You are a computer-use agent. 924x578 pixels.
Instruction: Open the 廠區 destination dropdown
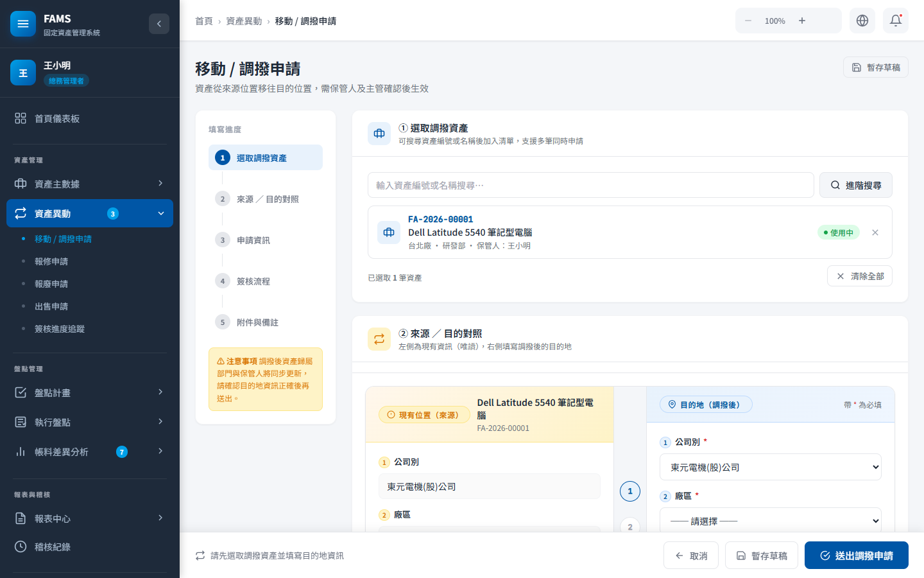[770, 521]
